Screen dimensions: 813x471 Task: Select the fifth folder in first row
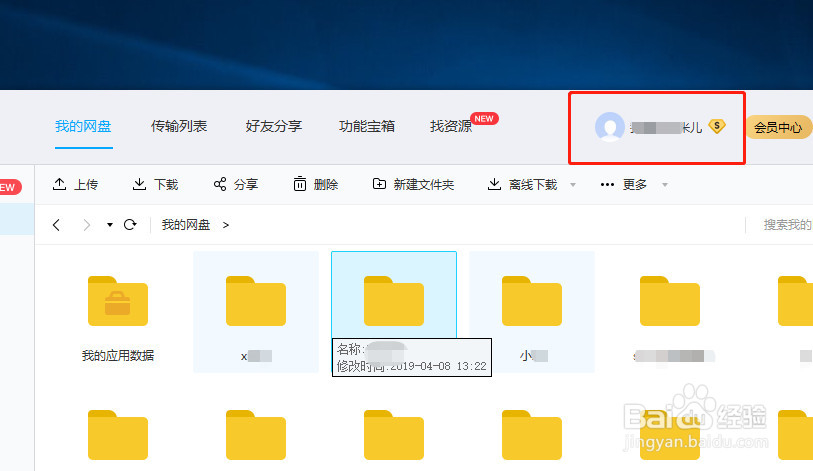pyautogui.click(x=670, y=301)
